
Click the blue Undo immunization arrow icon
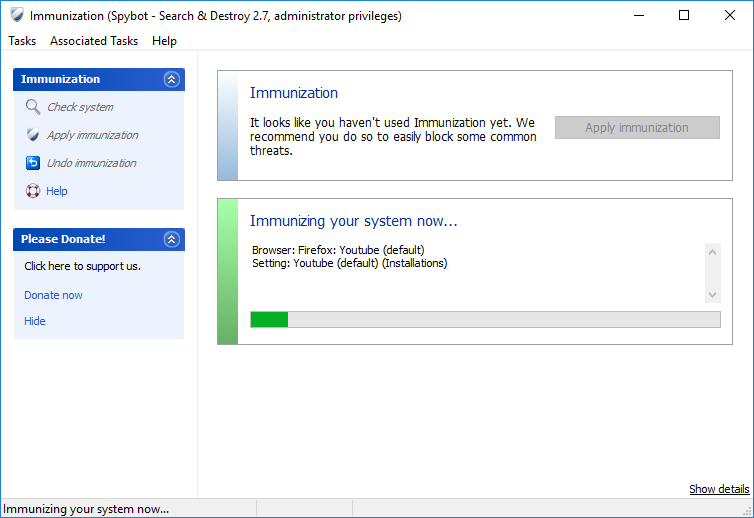tap(33, 163)
